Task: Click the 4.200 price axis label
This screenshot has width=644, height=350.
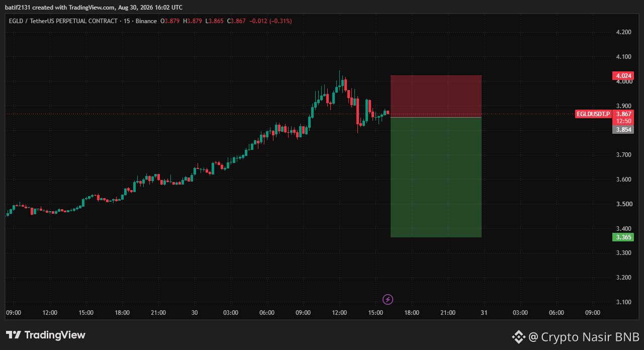Action: pyautogui.click(x=623, y=32)
